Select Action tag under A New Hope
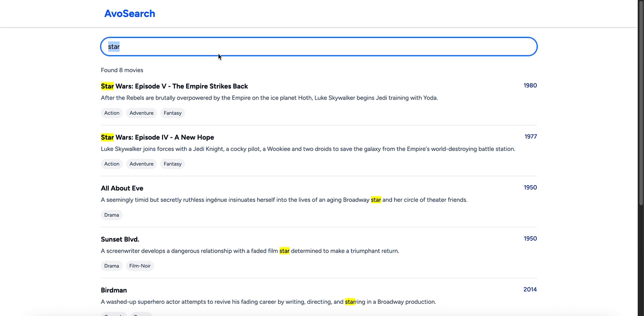This screenshot has width=644, height=316. (x=112, y=164)
